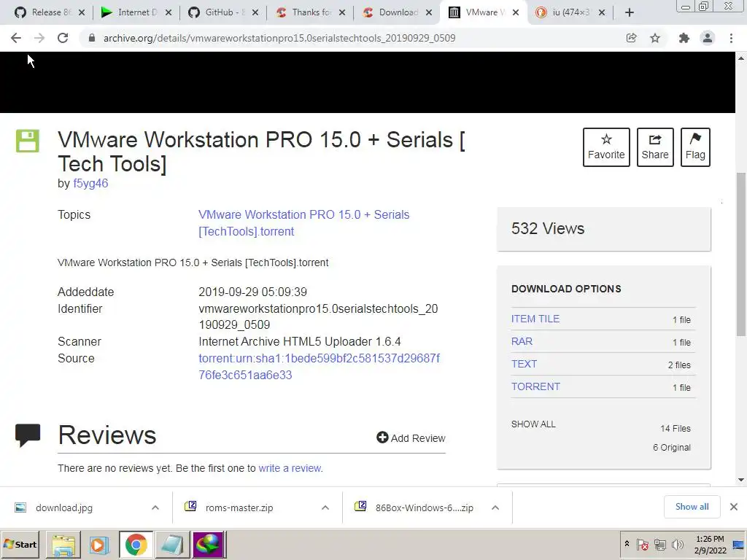Download the ITEM TILE file
Screen dimensions: 747x560
click(535, 319)
